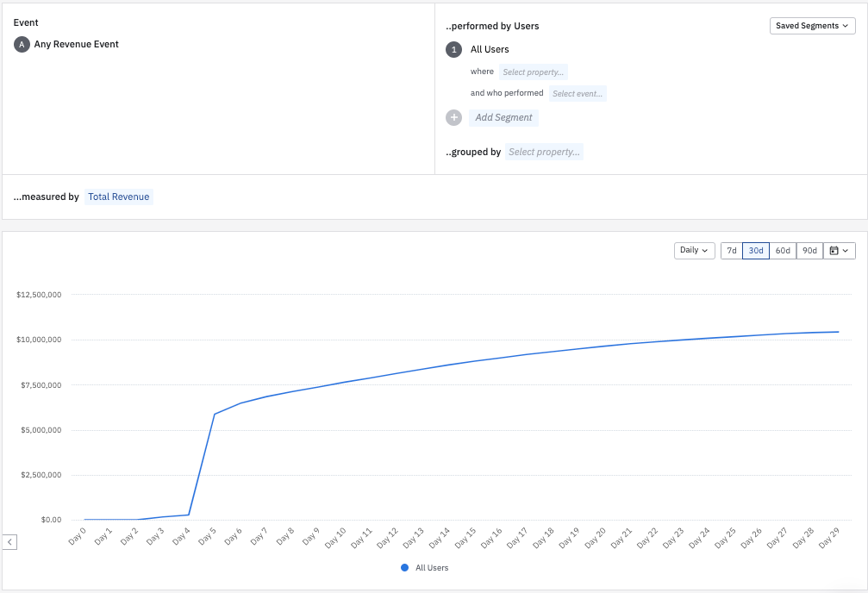Click the All Users legend label
Viewport: 868px width, 593px height.
[432, 568]
